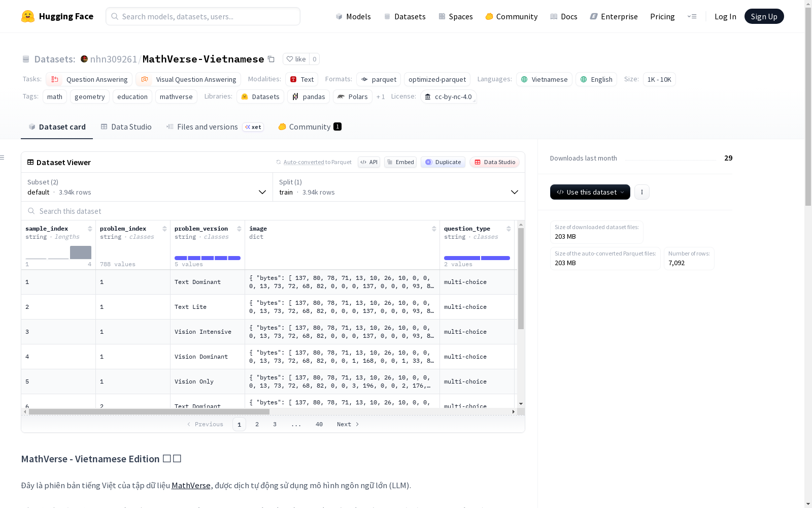Viewport: 812px width, 508px height.
Task: Sort the question_type column
Action: click(509, 229)
